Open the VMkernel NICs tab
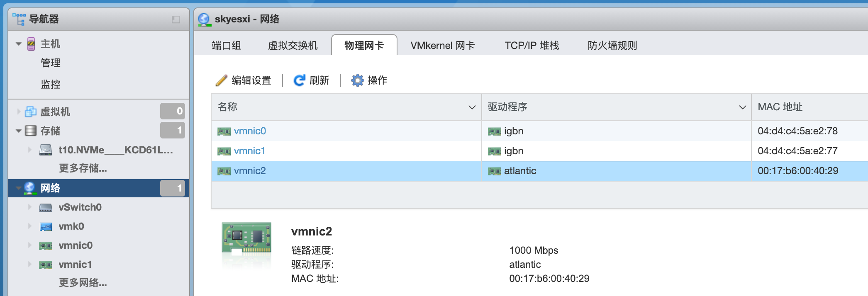This screenshot has height=296, width=868. (x=442, y=45)
